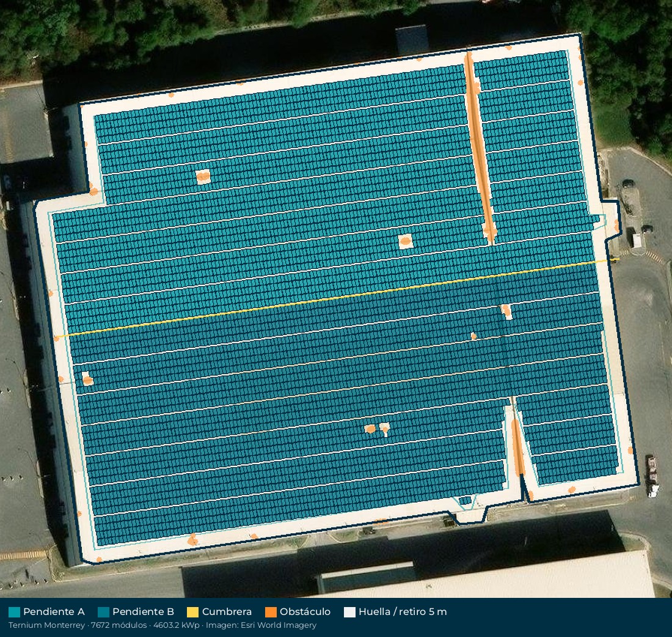Select the 'Huella / retiro 5 m' label
Viewport: 672px width, 637px height.
pos(403,612)
